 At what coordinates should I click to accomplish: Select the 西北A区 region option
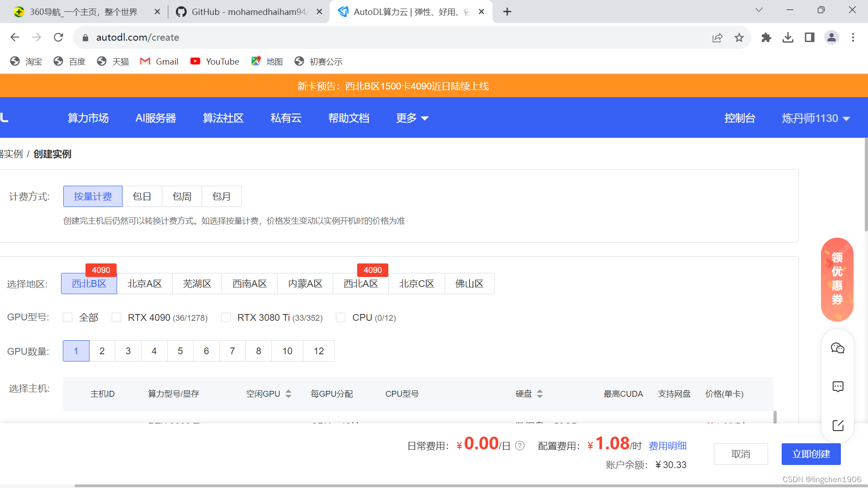[361, 284]
